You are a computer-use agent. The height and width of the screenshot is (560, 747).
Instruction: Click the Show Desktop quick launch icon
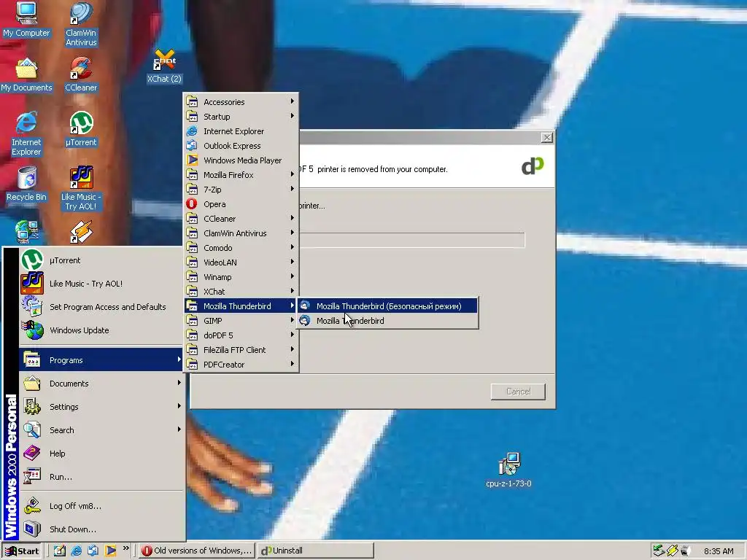[x=60, y=551]
